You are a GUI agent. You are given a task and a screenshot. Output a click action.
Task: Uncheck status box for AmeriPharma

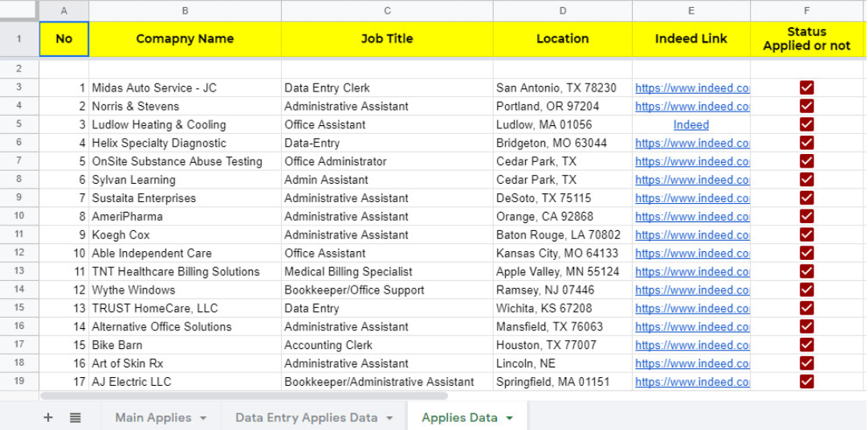(806, 216)
